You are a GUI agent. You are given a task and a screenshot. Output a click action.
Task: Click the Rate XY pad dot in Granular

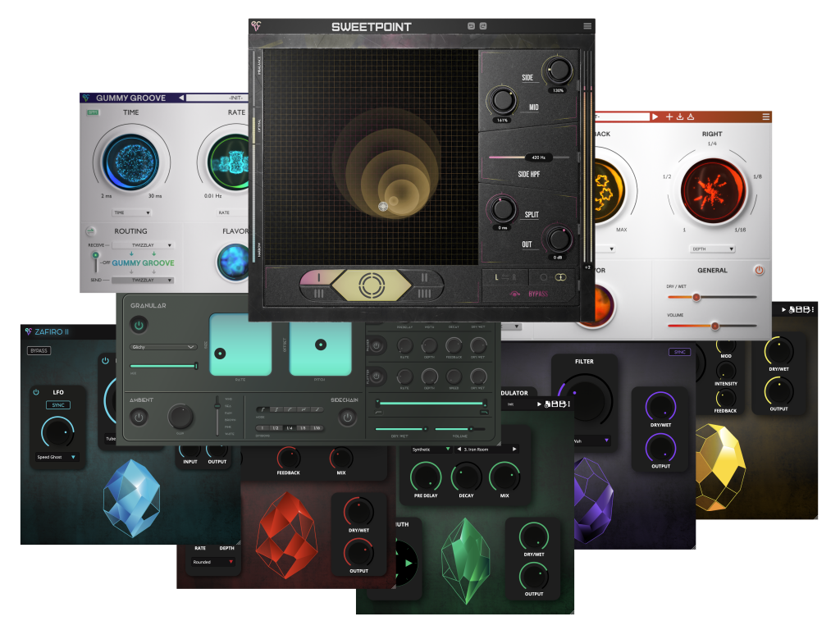[220, 353]
